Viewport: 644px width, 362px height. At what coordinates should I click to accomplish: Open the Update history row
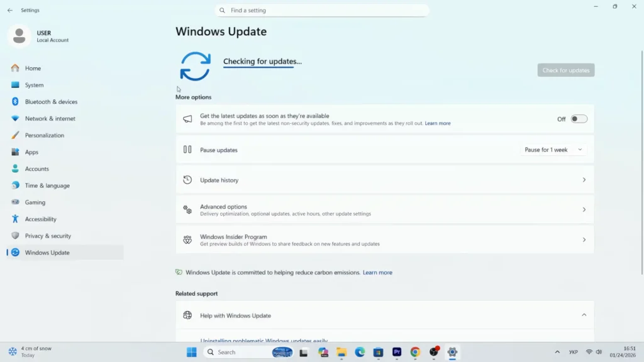tap(385, 180)
